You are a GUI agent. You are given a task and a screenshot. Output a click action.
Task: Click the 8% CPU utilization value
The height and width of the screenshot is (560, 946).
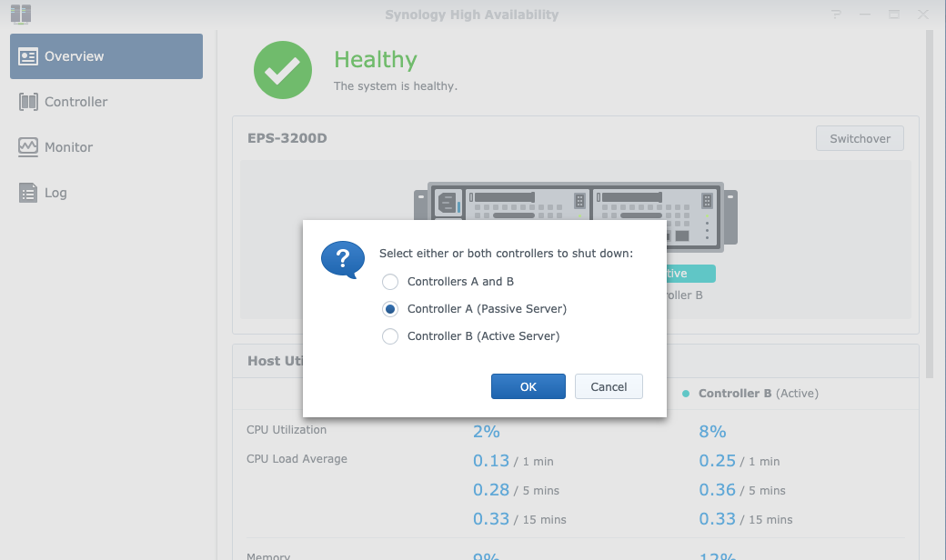712,432
